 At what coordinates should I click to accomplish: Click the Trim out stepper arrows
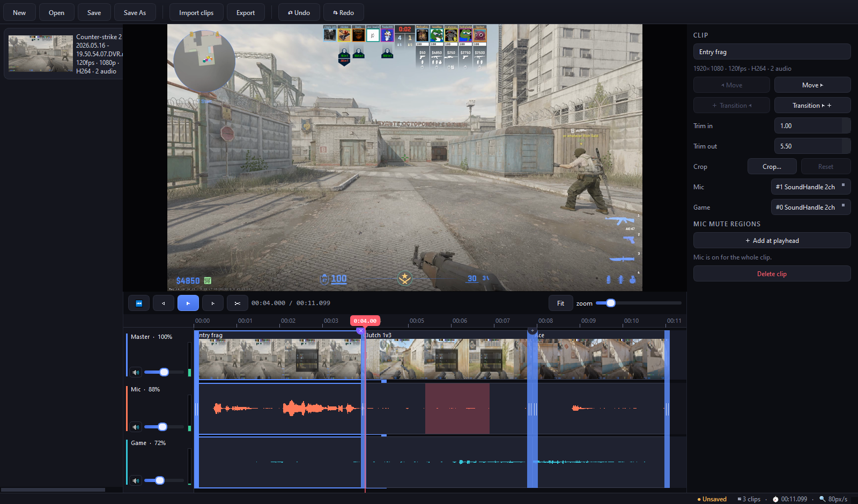coord(846,146)
